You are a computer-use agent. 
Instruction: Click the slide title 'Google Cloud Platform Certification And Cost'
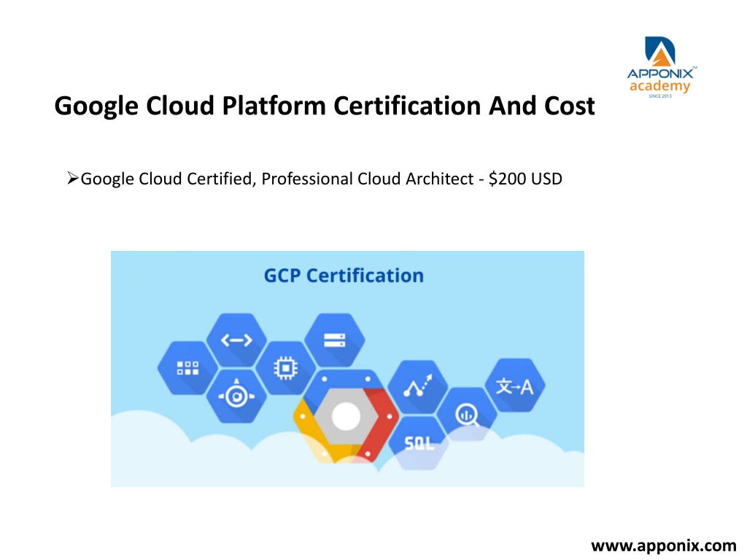pos(325,106)
